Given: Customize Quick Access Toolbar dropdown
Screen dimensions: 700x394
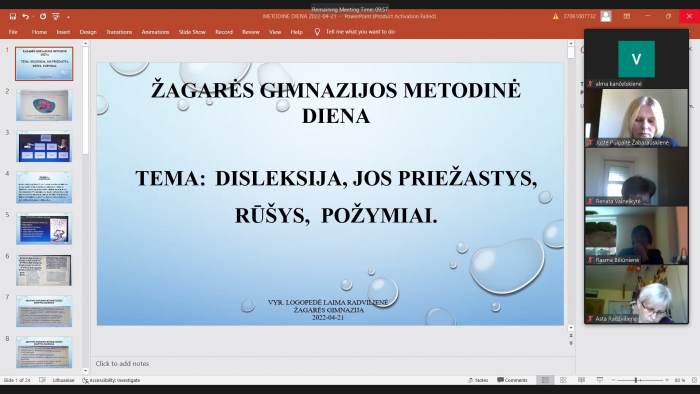Looking at the screenshot, I should click(68, 17).
